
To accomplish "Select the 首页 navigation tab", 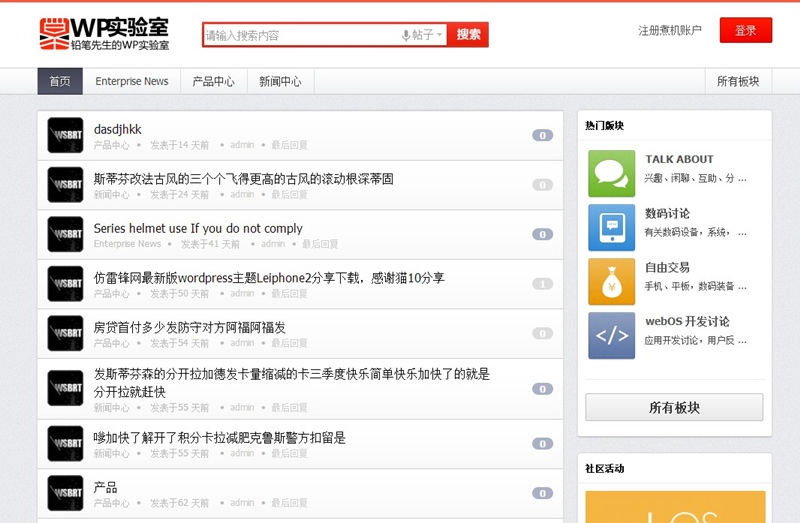I will 60,82.
